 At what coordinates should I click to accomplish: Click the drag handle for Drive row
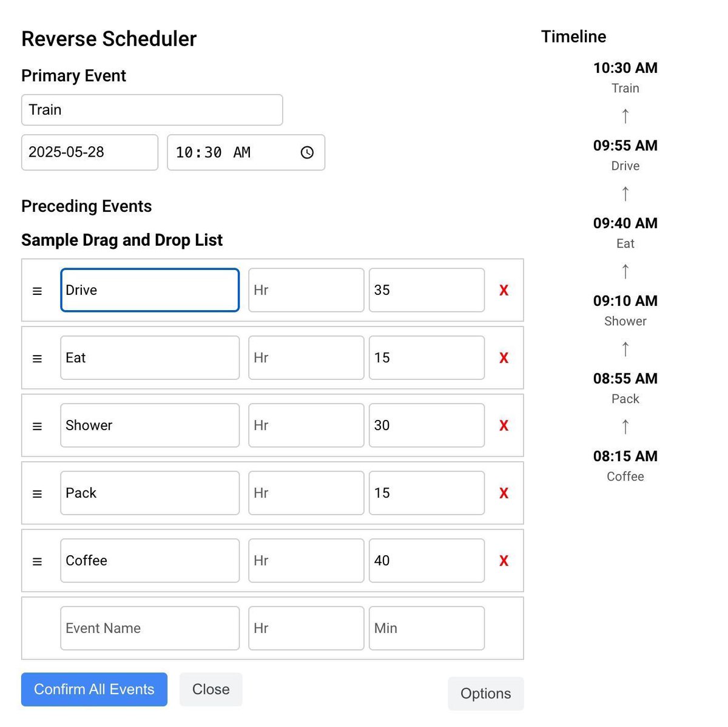(x=37, y=291)
